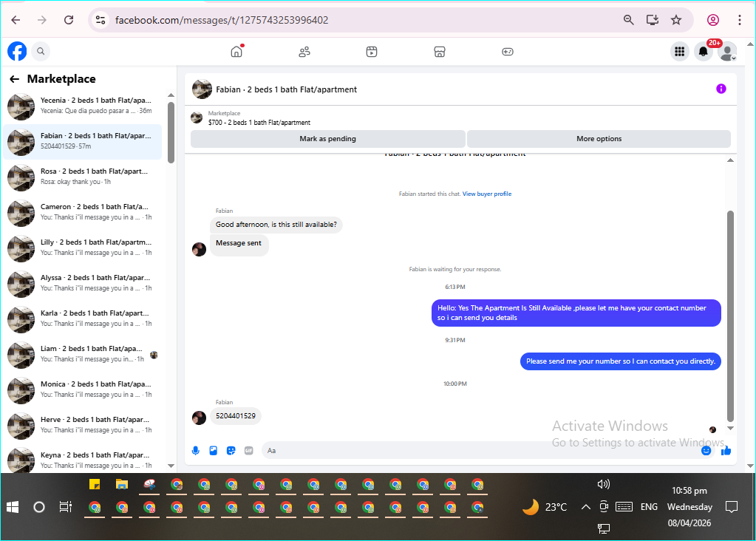Click the address bar URL
This screenshot has height=541, width=756.
[222, 20]
